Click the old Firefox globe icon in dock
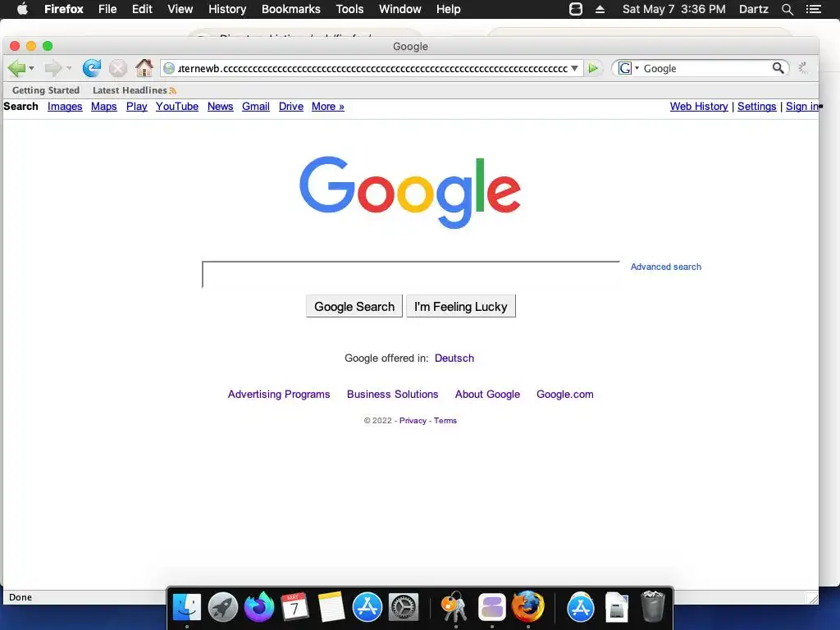Image resolution: width=840 pixels, height=630 pixels. [x=528, y=606]
